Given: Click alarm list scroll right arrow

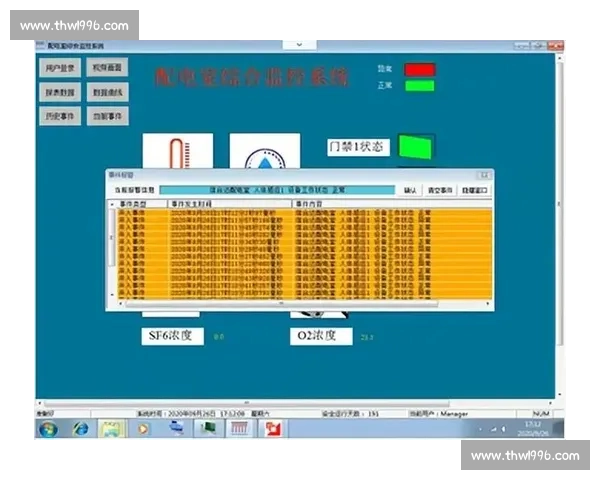Looking at the screenshot, I should tap(487, 304).
